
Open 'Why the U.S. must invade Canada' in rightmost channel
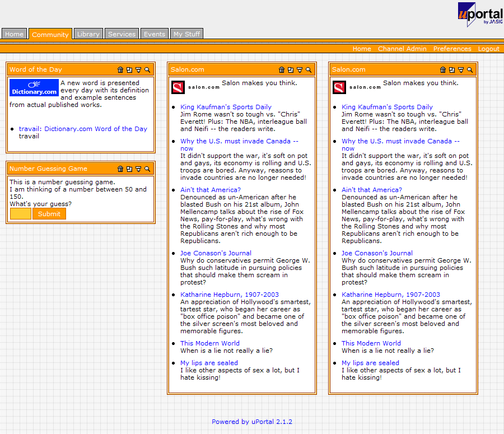400,144
